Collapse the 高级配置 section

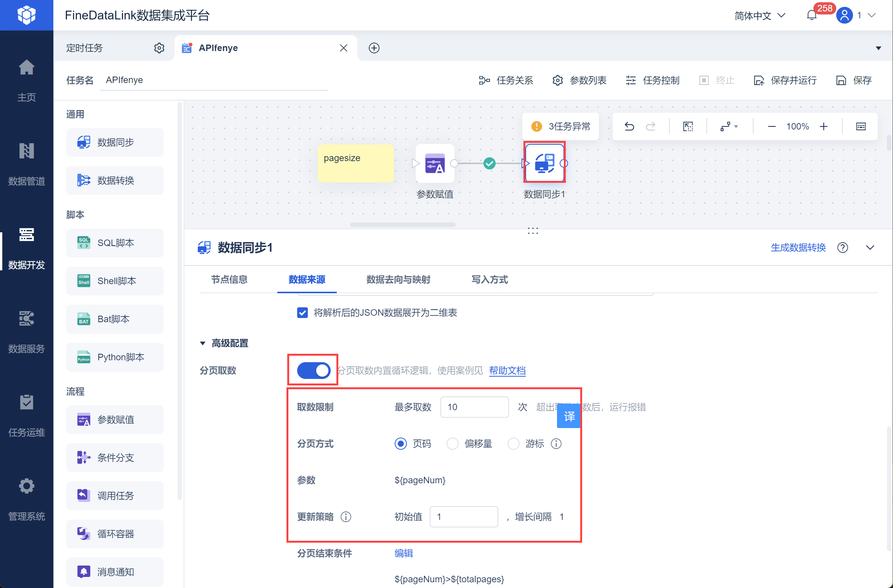(x=203, y=344)
